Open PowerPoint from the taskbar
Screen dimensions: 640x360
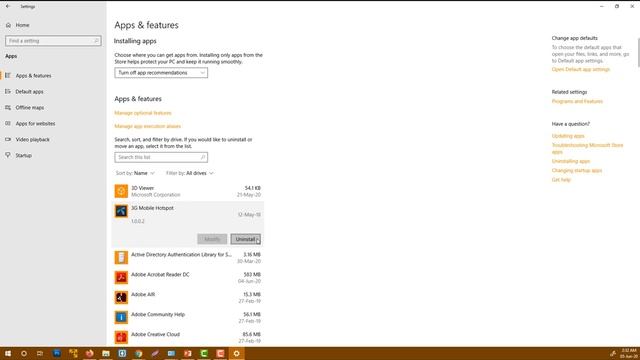coord(188,353)
